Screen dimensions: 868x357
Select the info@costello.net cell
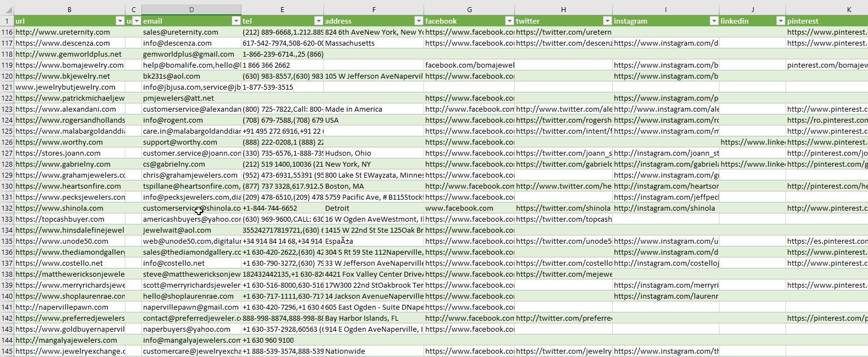click(191, 263)
